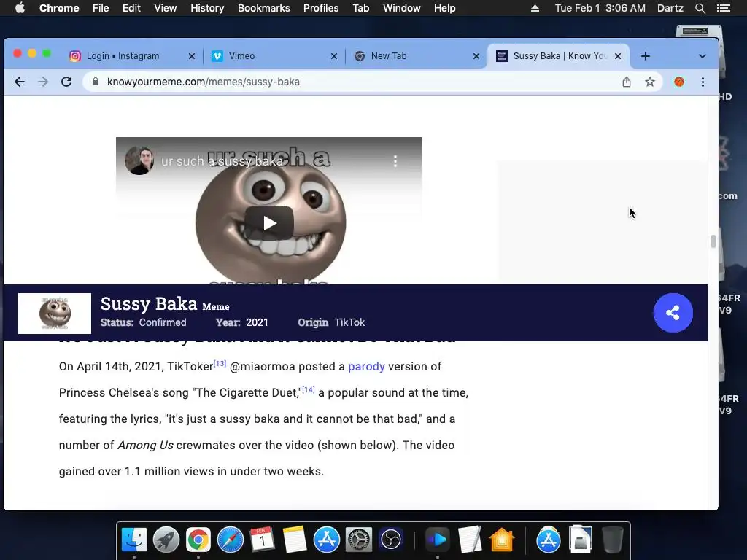Open footnote reference [14]
Viewport: 747px width, 560px height.
coord(309,389)
